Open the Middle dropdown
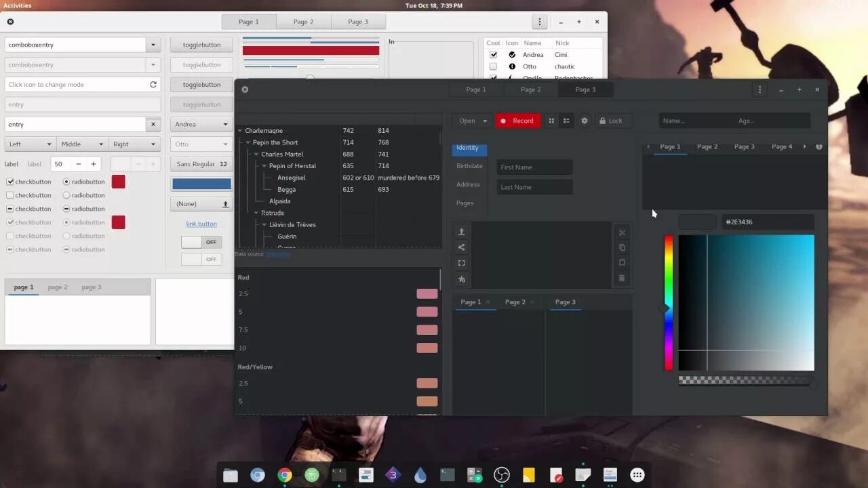The image size is (868, 488). (83, 144)
